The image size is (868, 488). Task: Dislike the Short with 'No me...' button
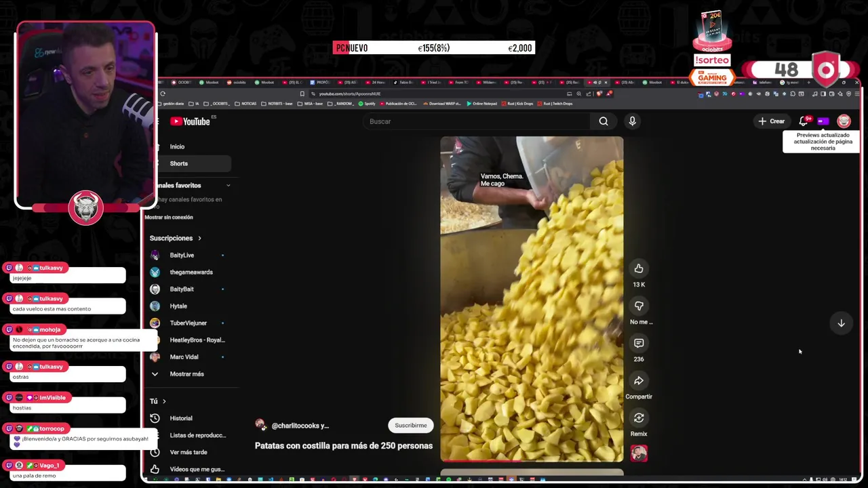[639, 306]
